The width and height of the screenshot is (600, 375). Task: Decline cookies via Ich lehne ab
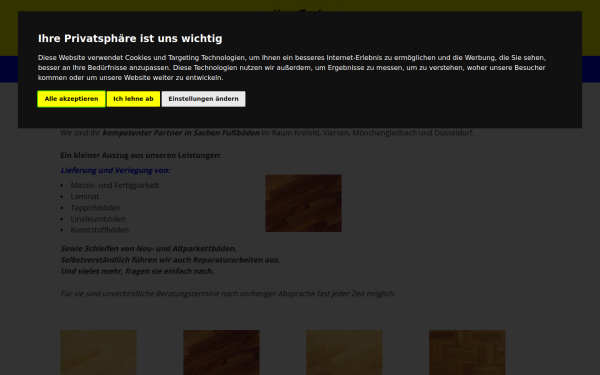[x=133, y=99]
